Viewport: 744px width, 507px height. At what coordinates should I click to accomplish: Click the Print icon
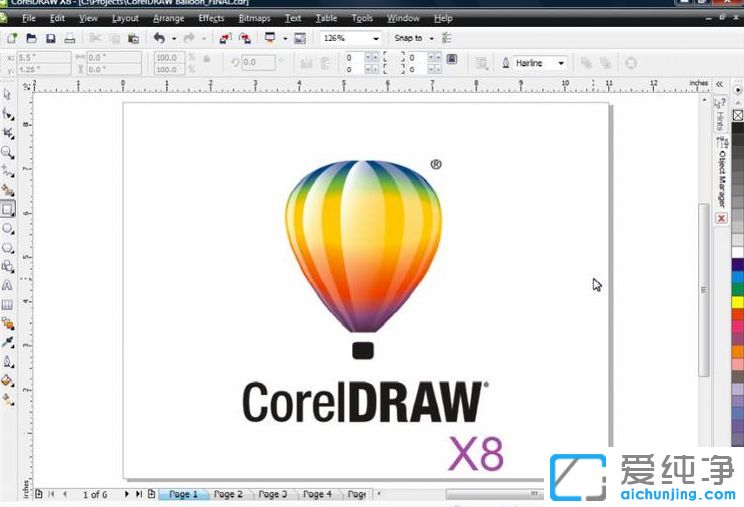coord(70,38)
